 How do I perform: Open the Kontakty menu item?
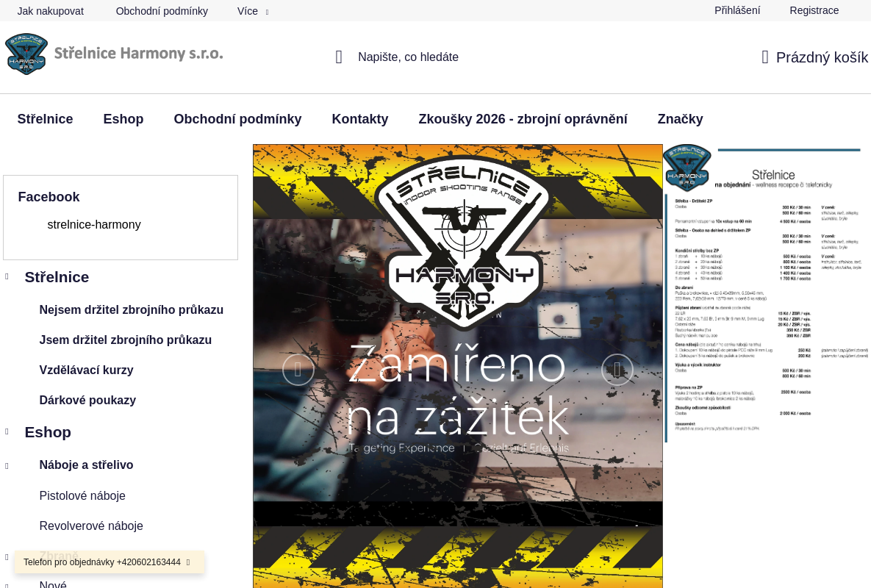click(360, 118)
